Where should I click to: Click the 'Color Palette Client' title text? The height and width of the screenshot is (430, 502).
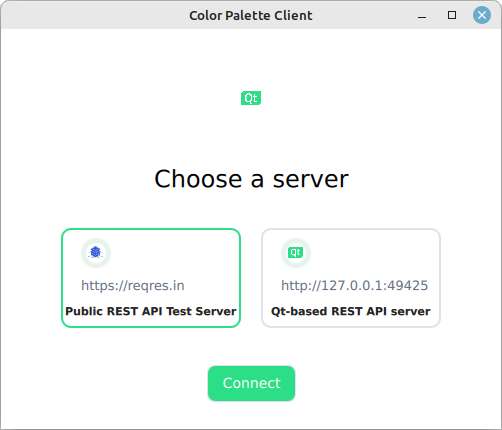251,16
